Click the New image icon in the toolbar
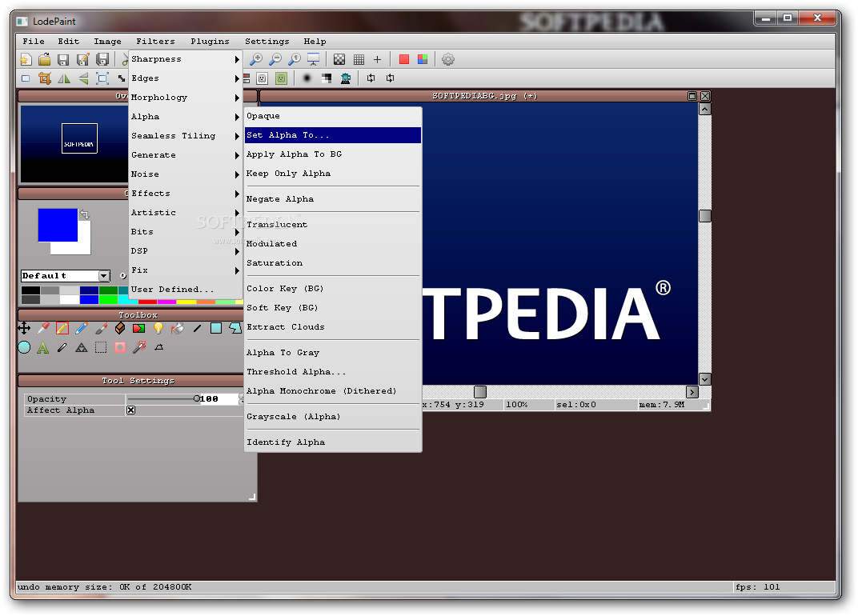Image resolution: width=858 pixels, height=616 pixels. 26,59
